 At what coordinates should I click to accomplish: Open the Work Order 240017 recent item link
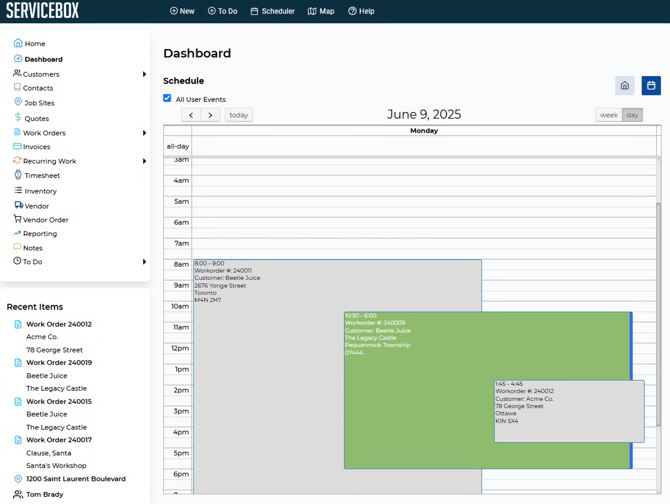pyautogui.click(x=59, y=440)
